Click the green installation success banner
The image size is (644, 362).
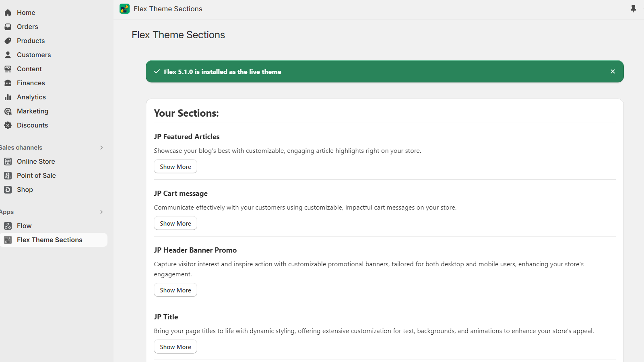click(x=384, y=72)
